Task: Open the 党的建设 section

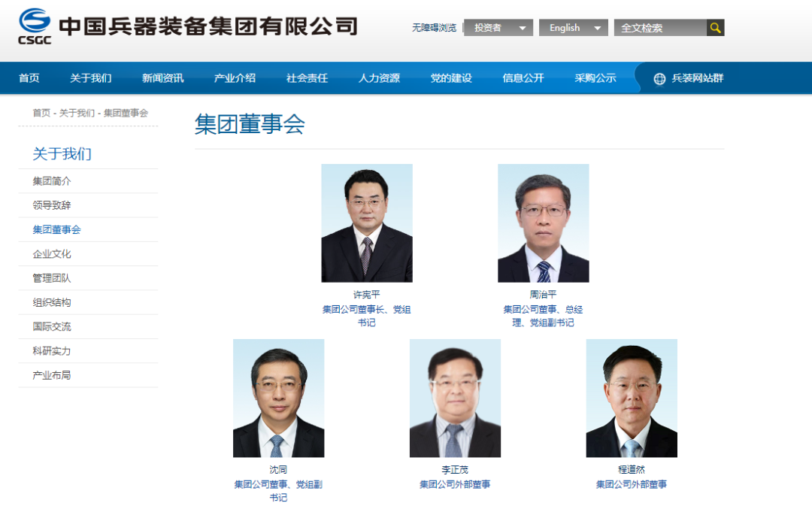Action: (450, 77)
